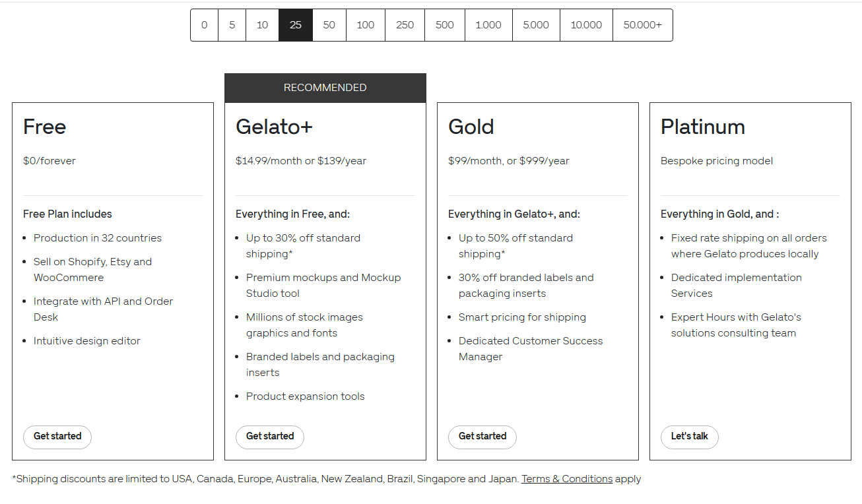
Task: Choose the 1.000 orders option
Action: click(x=488, y=25)
